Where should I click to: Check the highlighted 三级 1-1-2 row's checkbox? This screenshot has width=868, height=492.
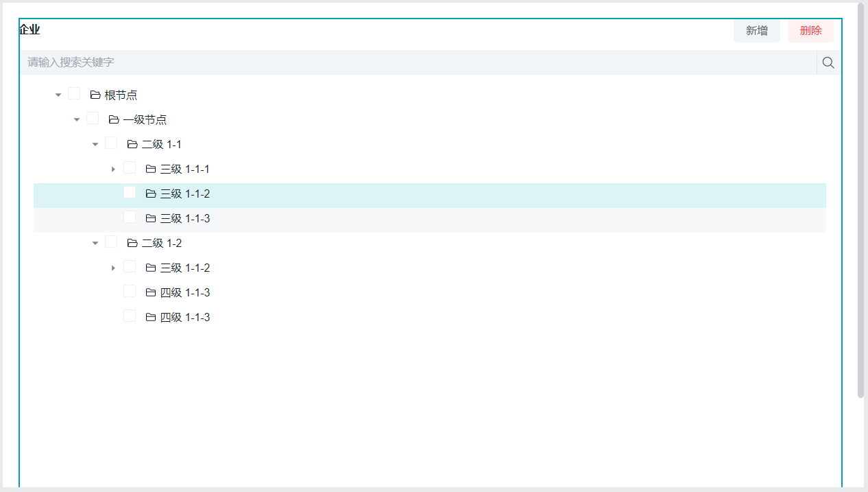click(130, 192)
